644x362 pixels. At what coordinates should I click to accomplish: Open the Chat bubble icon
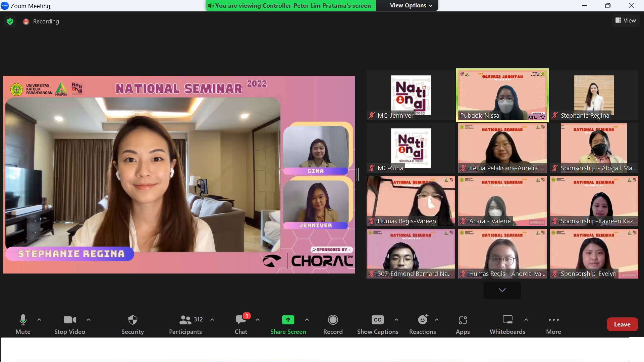tap(240, 320)
